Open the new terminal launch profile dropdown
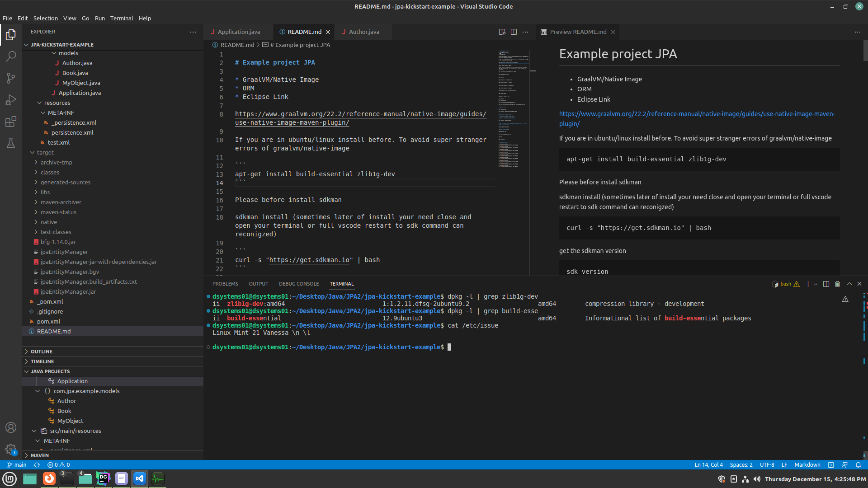 tap(816, 284)
